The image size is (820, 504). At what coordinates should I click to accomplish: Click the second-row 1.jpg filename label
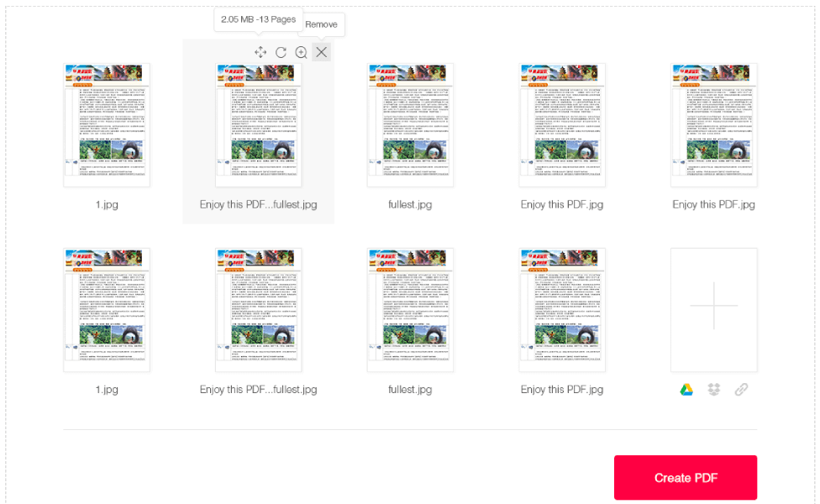tap(107, 390)
